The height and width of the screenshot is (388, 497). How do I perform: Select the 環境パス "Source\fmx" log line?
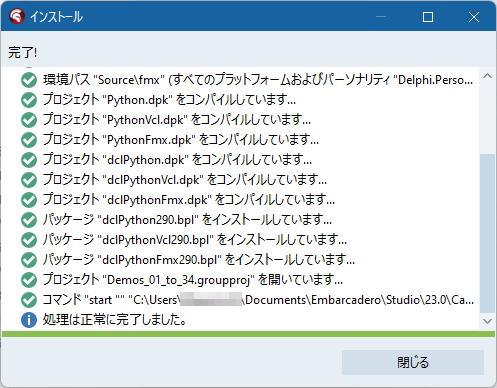point(258,80)
